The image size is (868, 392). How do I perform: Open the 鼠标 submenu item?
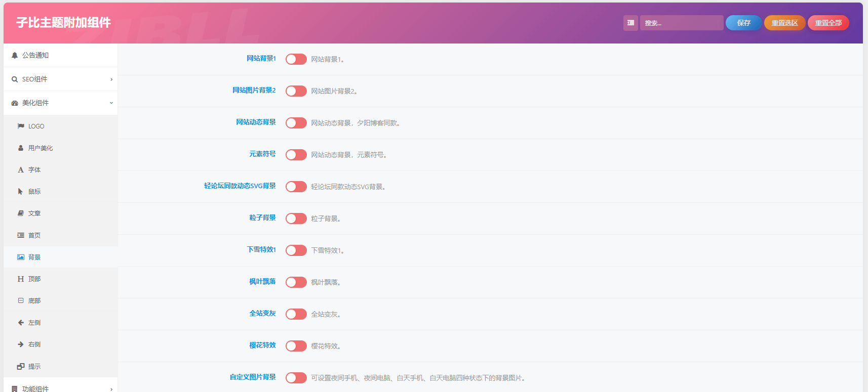click(60, 192)
